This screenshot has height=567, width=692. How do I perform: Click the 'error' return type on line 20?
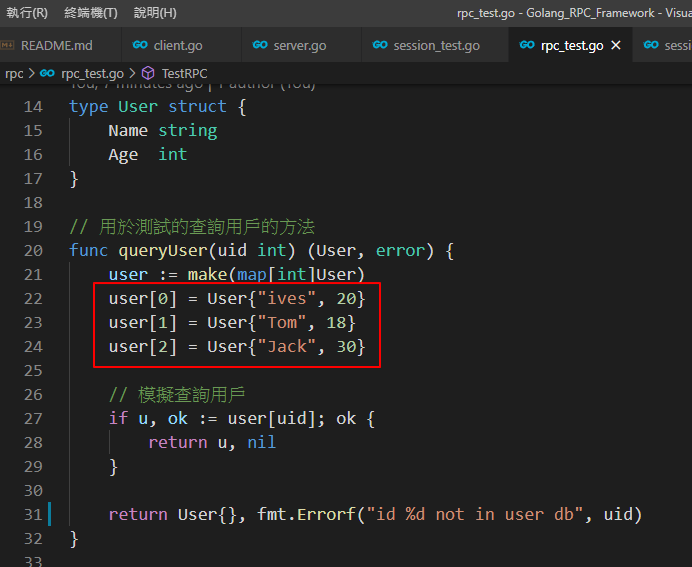[x=400, y=251]
